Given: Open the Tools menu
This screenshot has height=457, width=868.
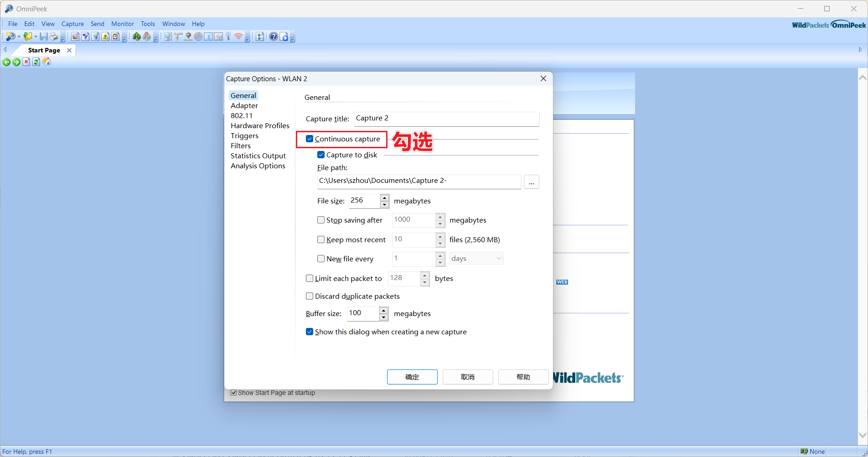Looking at the screenshot, I should click(x=148, y=24).
